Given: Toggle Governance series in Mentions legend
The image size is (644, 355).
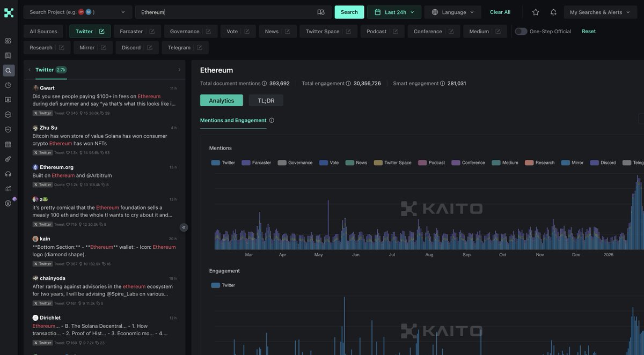Looking at the screenshot, I should pyautogui.click(x=295, y=162).
